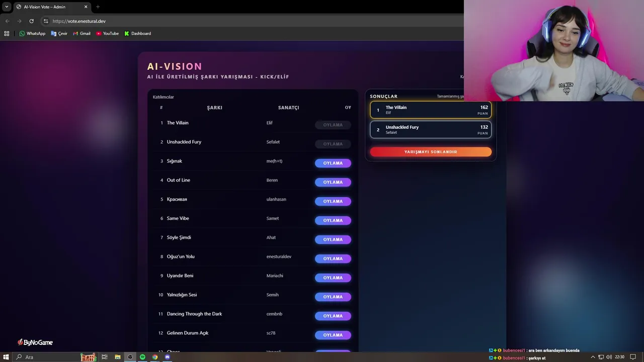Open the Chrome apps grid icon
Image resolution: width=644 pixels, height=362 pixels.
click(x=7, y=34)
